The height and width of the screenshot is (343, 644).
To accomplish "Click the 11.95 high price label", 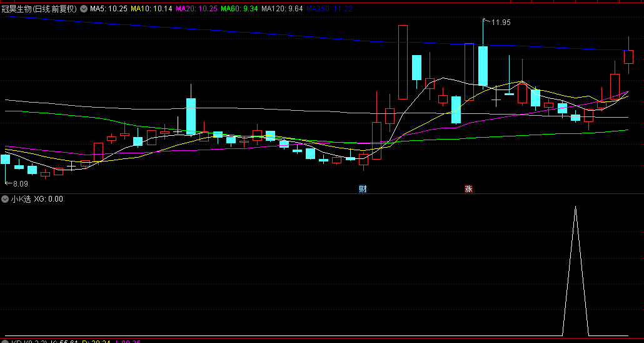I will pos(501,23).
